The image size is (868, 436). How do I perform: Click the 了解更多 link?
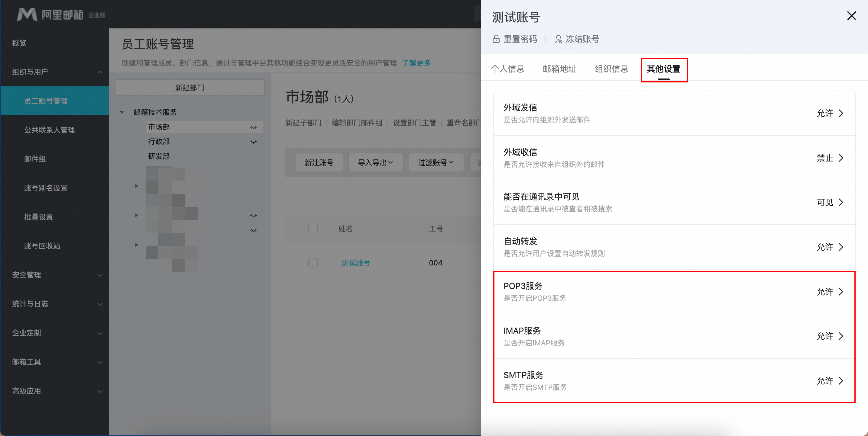[416, 63]
